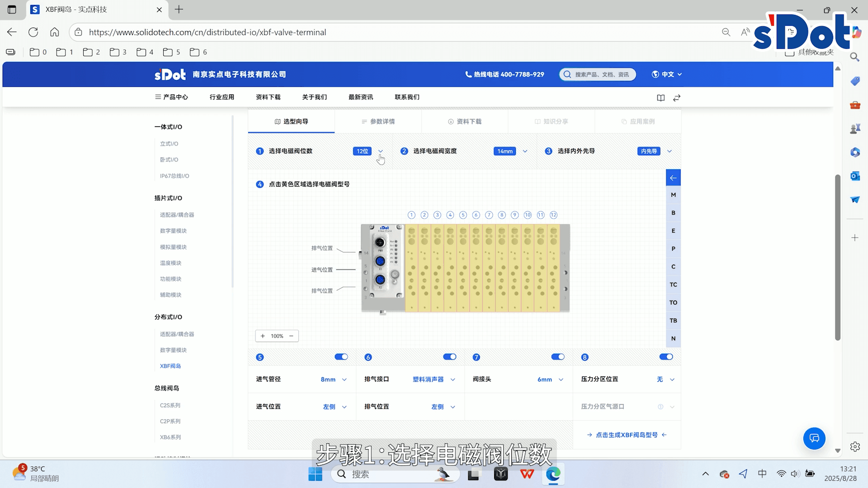
Task: Open the 行业应用 menu item
Action: (x=222, y=97)
